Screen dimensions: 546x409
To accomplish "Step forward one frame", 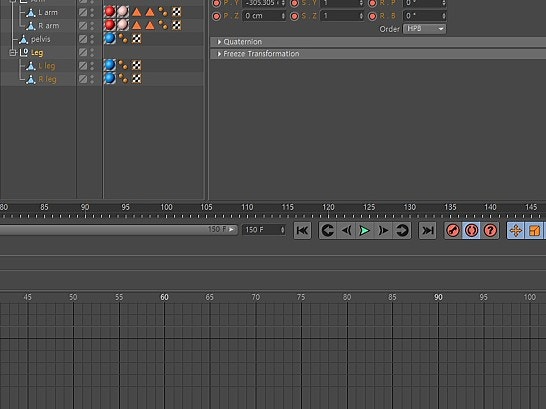I will tap(383, 230).
